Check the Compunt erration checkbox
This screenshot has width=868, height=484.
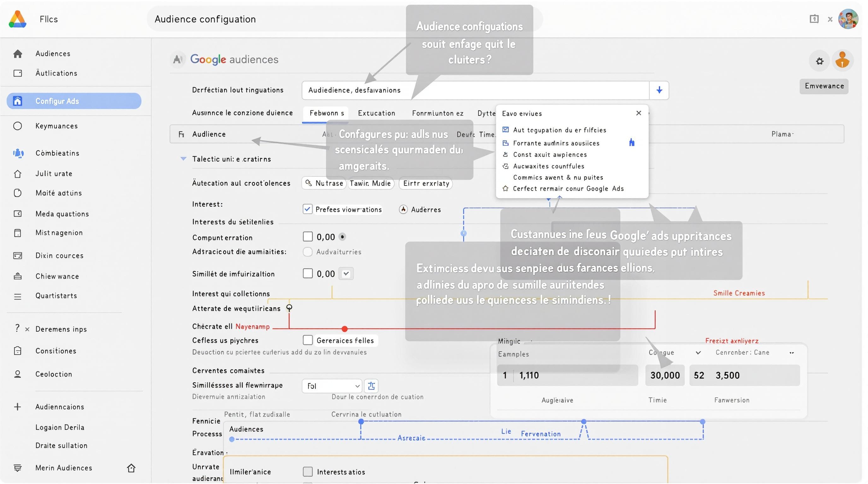coord(308,237)
